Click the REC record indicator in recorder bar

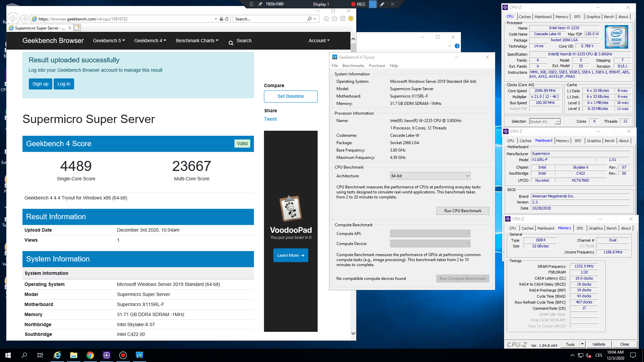(x=358, y=4)
